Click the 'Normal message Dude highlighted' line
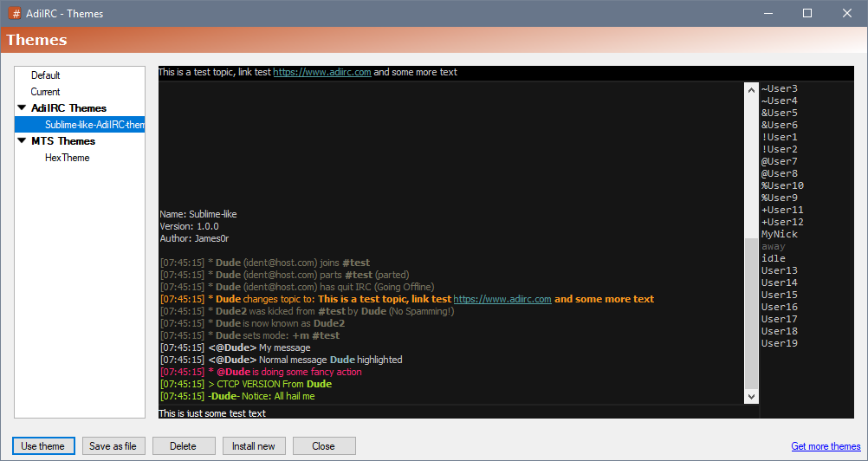Viewport: 868px width, 461px height. click(x=282, y=360)
